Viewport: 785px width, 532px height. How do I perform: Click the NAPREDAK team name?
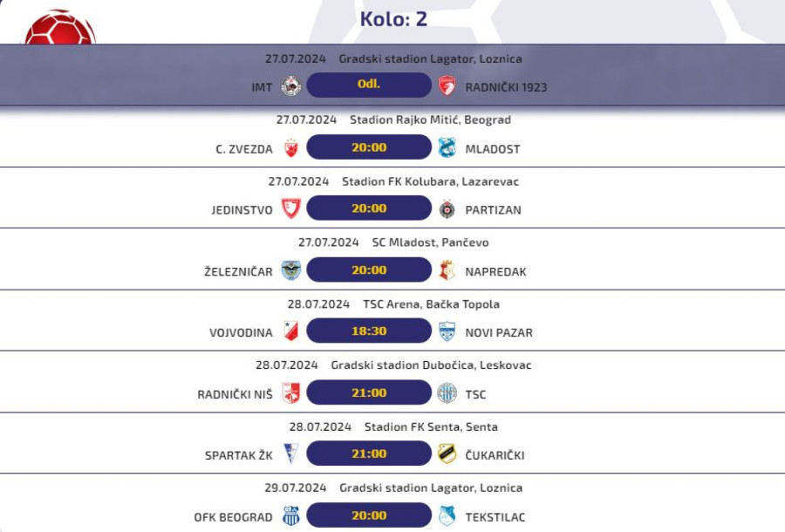pyautogui.click(x=495, y=272)
